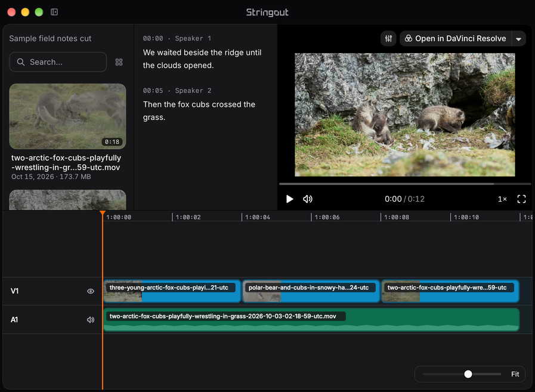Click the A1 track label

[x=14, y=320]
